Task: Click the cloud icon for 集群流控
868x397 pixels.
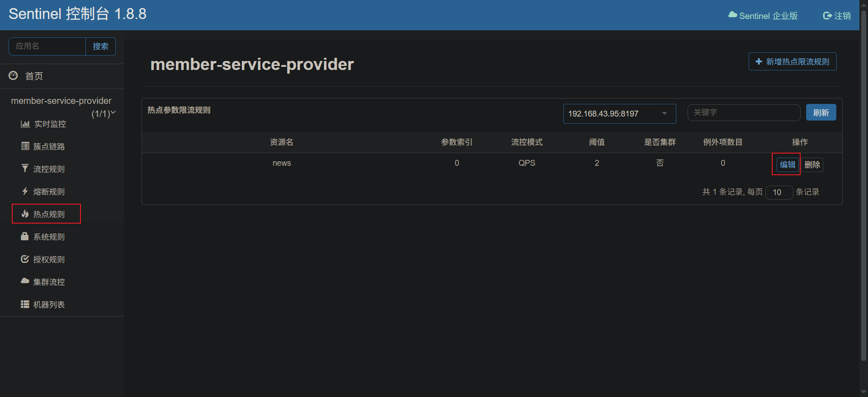Action: pyautogui.click(x=25, y=281)
